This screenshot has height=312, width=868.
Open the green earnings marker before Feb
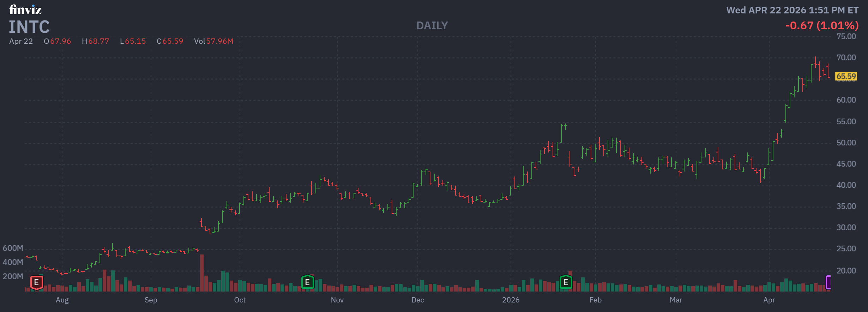tap(566, 282)
